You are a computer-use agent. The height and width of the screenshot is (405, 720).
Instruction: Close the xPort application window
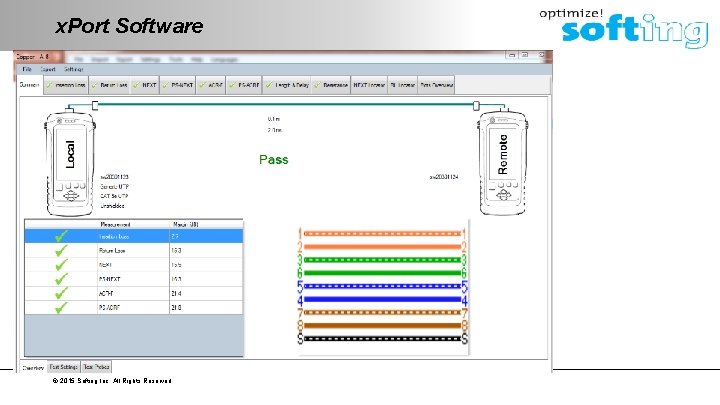pos(542,55)
